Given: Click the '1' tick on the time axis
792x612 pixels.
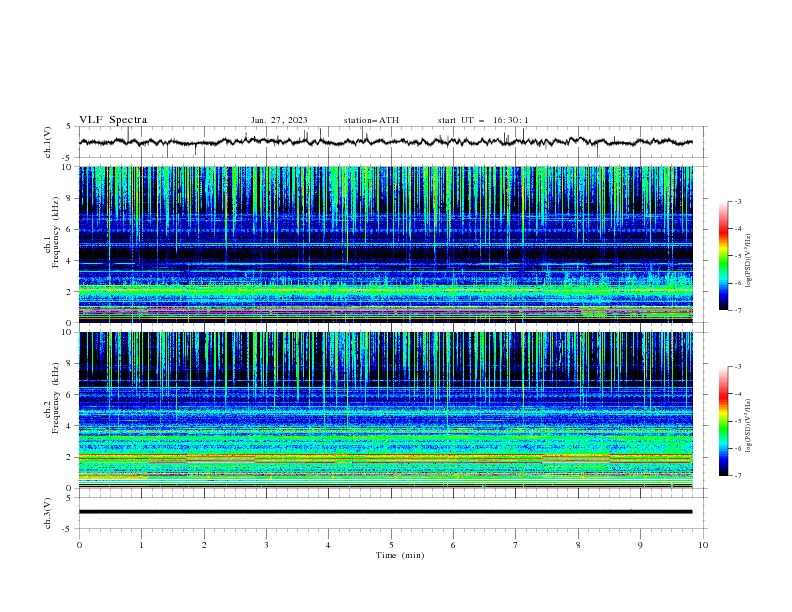Looking at the screenshot, I should (x=141, y=545).
